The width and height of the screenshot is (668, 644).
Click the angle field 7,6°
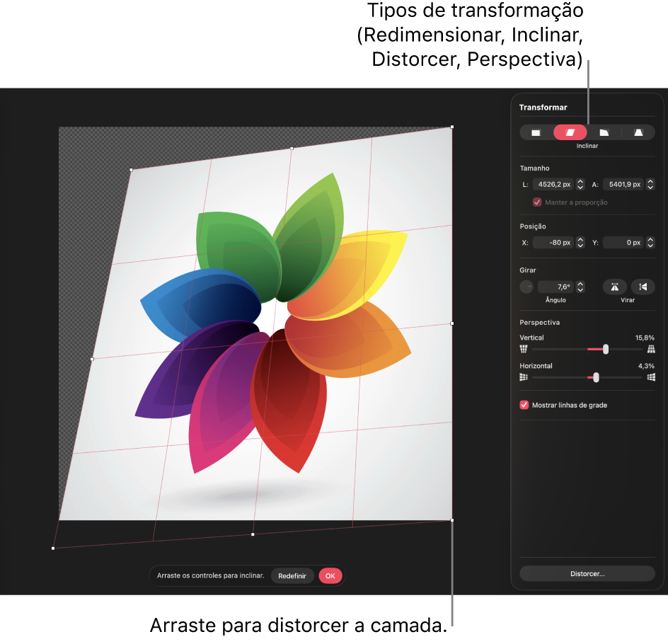(556, 287)
